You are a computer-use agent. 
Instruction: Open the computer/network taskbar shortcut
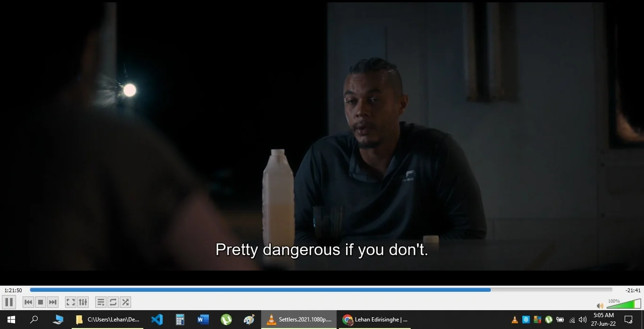click(x=58, y=320)
